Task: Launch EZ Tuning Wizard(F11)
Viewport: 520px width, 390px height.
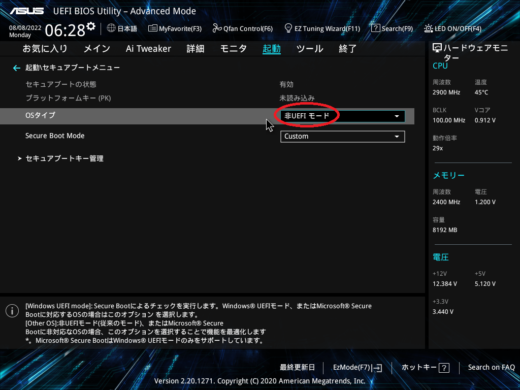Action: click(x=322, y=29)
